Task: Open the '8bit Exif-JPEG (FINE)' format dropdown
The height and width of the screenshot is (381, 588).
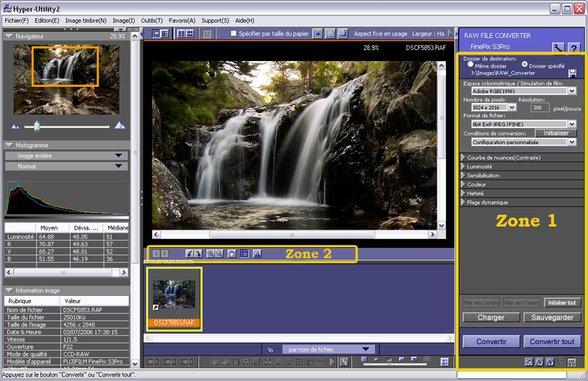Action: (572, 124)
